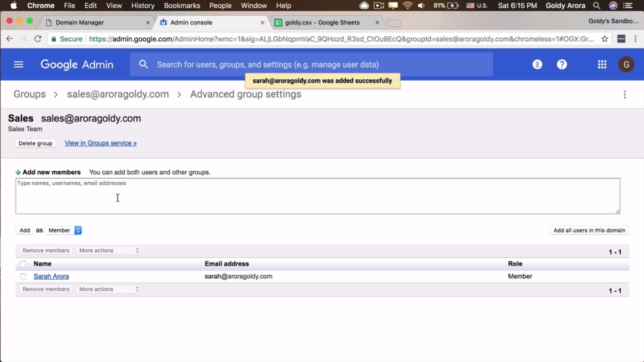Reload the page
This screenshot has height=362, width=644.
point(38,39)
